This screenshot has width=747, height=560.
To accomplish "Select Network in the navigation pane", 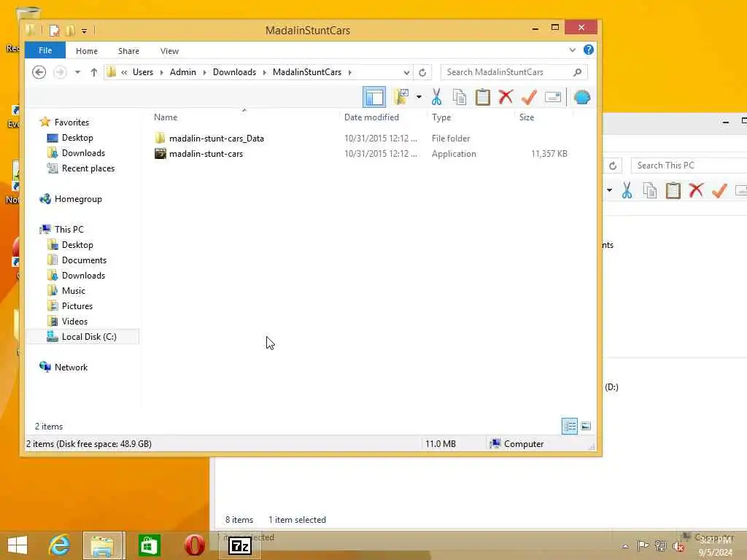I will pyautogui.click(x=71, y=367).
